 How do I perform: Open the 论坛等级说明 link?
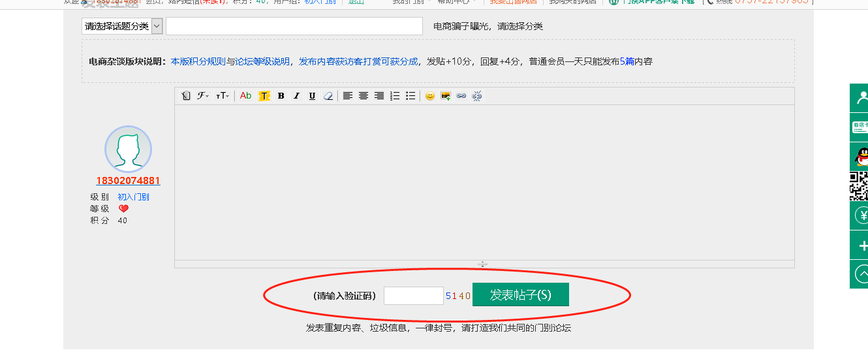(x=262, y=61)
